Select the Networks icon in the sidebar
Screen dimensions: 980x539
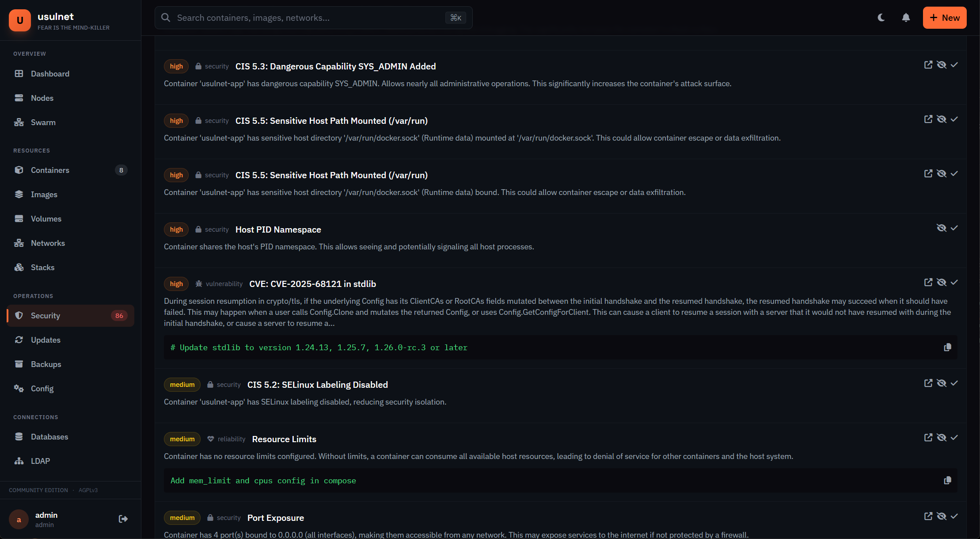click(x=19, y=243)
